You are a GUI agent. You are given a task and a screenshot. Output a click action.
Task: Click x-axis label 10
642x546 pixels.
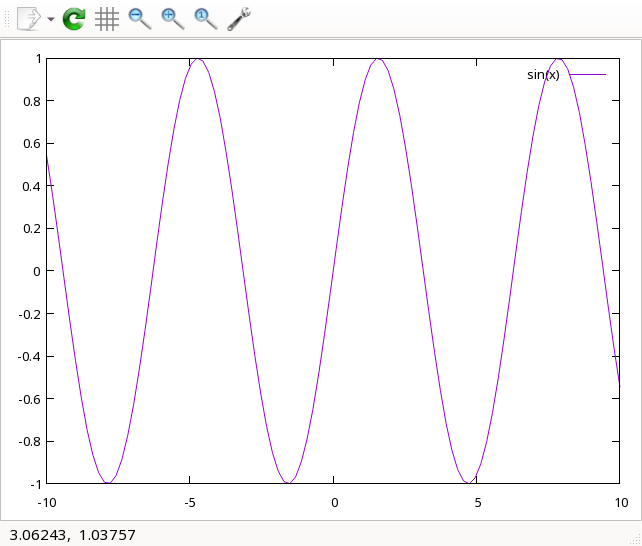[x=621, y=503]
